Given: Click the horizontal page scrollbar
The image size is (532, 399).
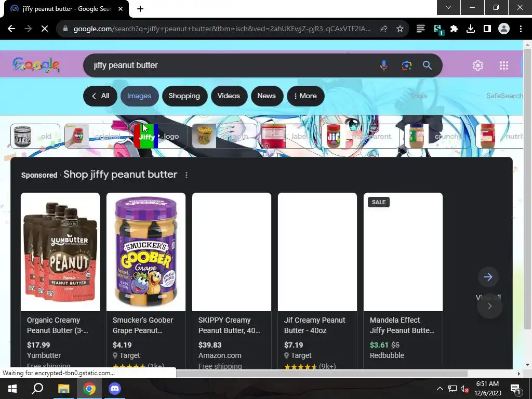Looking at the screenshot, I should click(x=322, y=374).
